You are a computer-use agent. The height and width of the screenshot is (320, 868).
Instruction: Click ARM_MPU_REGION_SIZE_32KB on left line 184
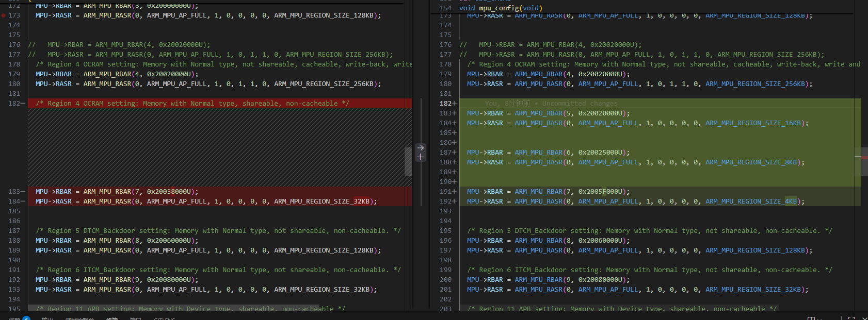322,201
